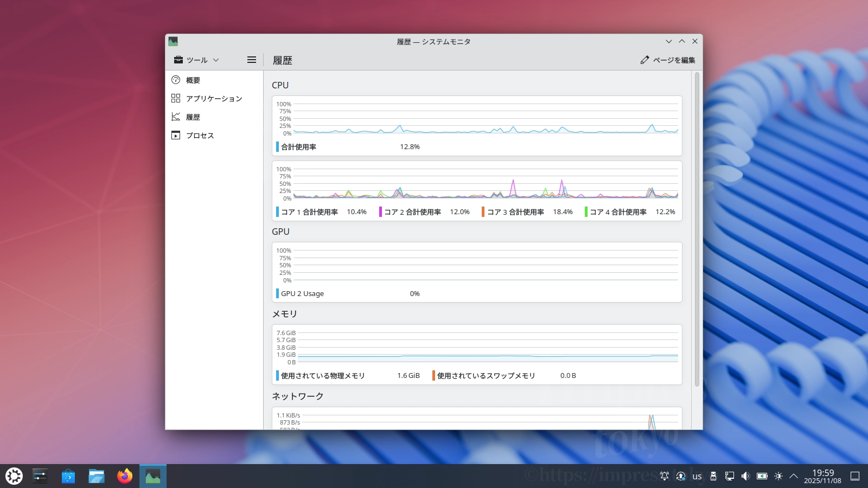Screen dimensions: 868x488
Task: Click the system monitor icon in the title bar
Action: (x=173, y=41)
